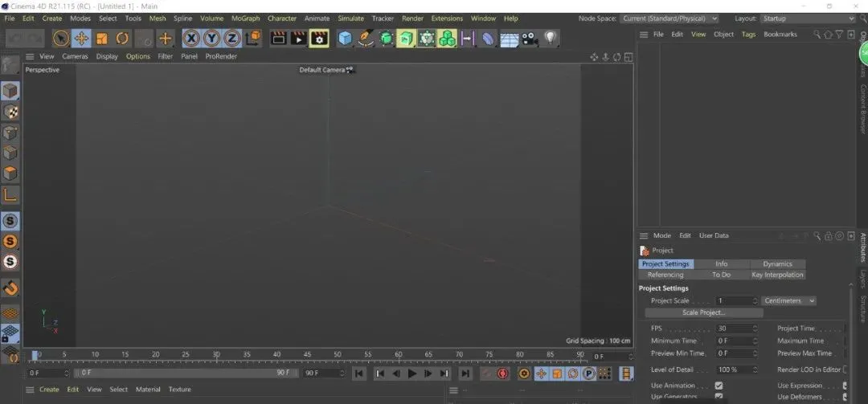Activate the Scale tool in toolbar
Viewport: 868px width, 404px height.
pyautogui.click(x=102, y=39)
